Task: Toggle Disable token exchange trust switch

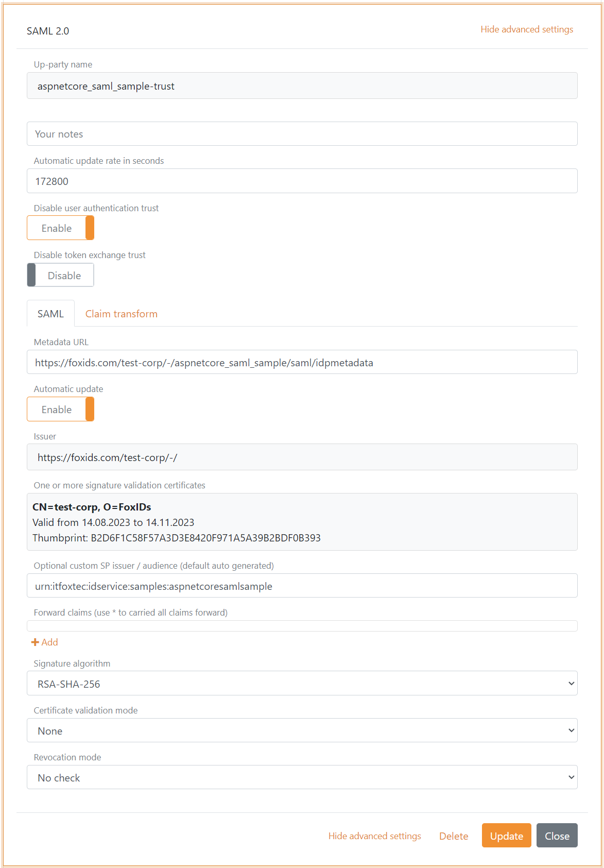Action: 60,275
